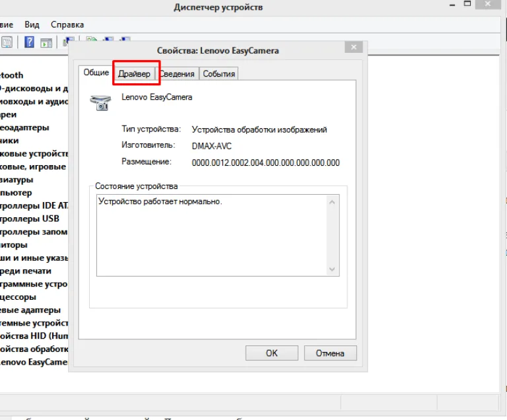
Task: Open the Сведения tab
Action: (x=177, y=74)
